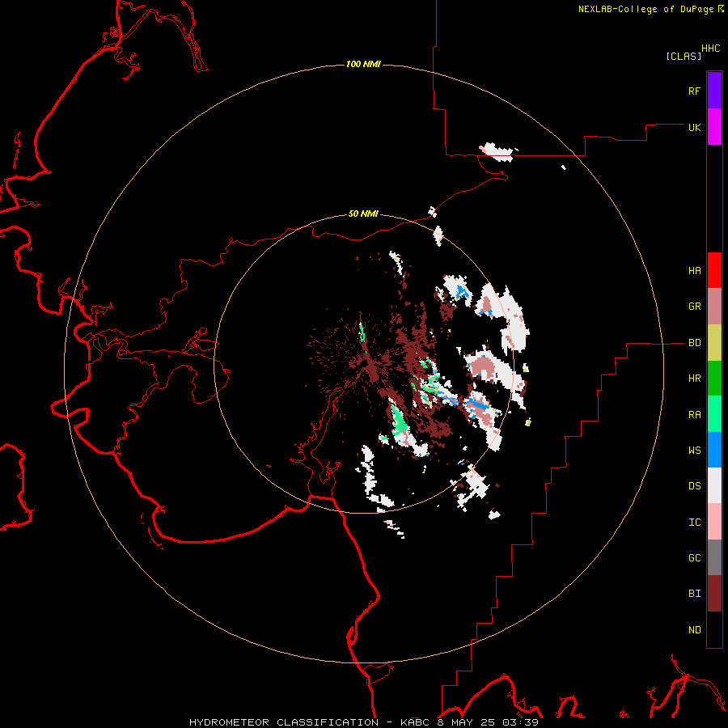The image size is (728, 728).
Task: Click the HHC product code text
Action: [710, 49]
